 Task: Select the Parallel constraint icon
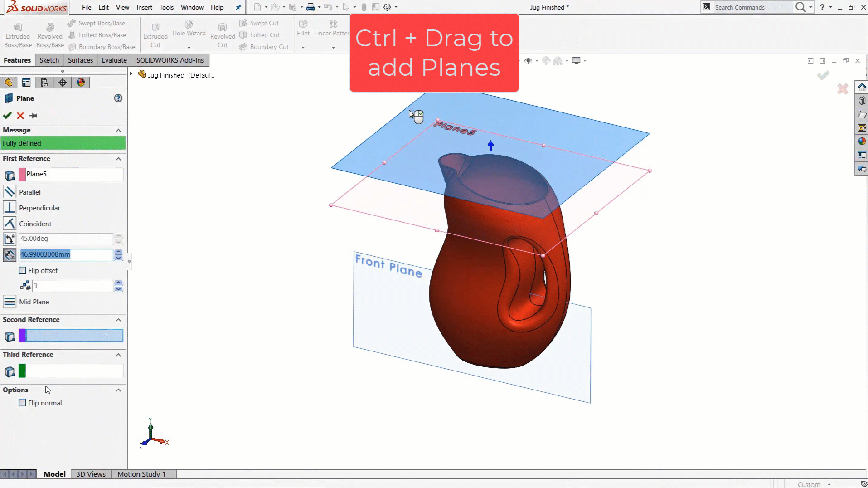pos(10,192)
